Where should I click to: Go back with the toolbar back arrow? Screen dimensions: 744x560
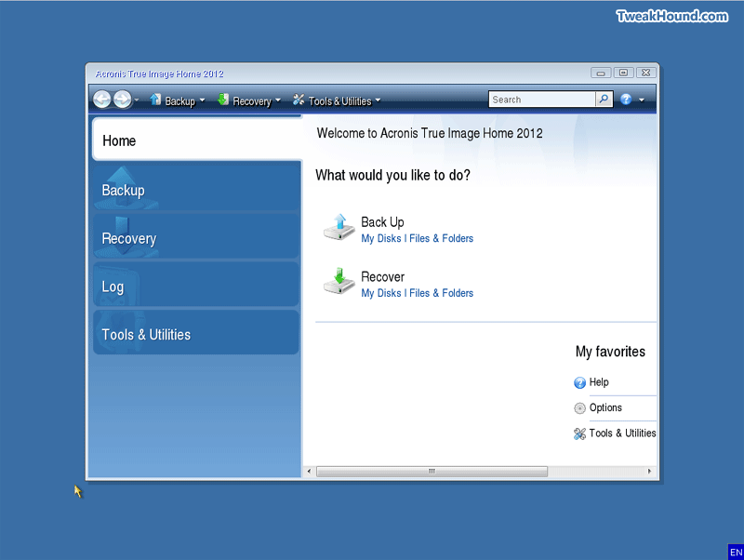coord(102,100)
